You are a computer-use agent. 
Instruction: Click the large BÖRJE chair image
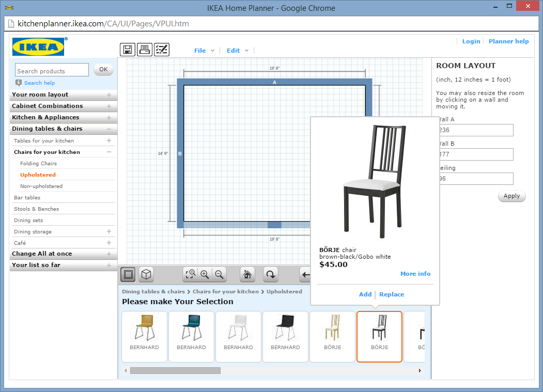[375, 182]
